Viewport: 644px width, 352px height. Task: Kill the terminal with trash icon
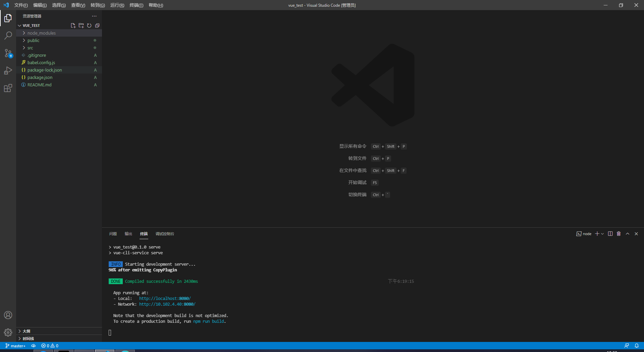[619, 234]
